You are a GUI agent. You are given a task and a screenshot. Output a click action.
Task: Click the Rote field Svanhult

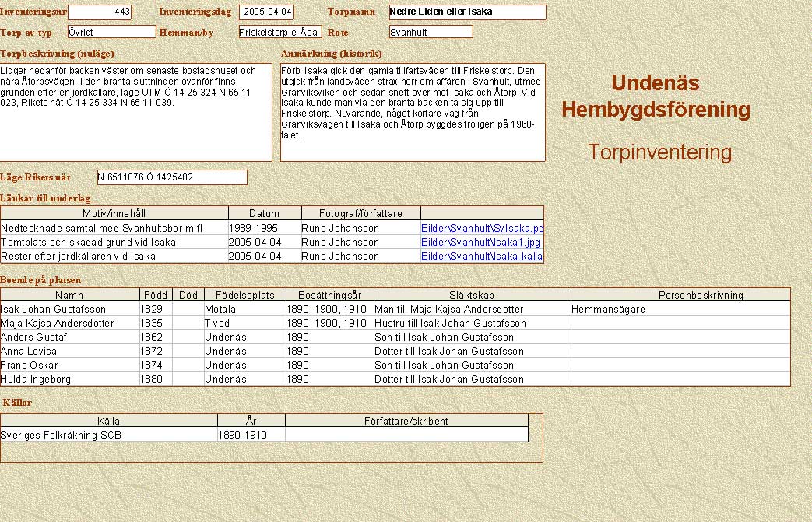coord(431,32)
